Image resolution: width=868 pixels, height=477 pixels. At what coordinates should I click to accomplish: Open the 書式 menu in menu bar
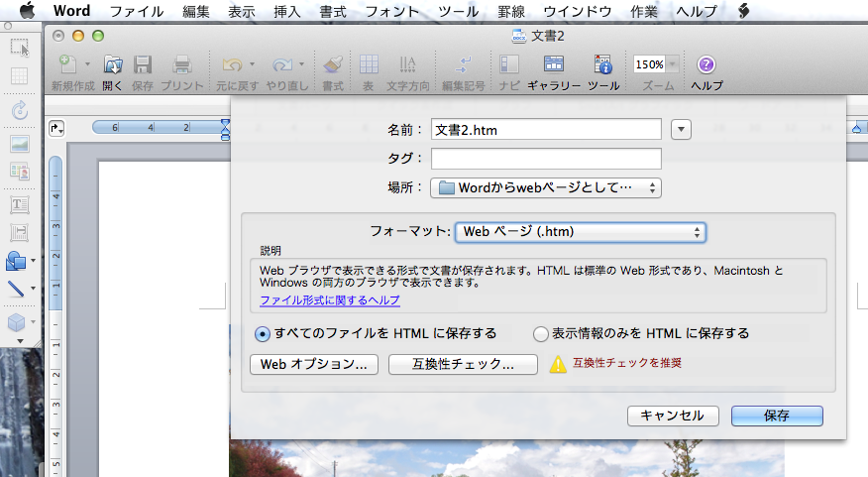pyautogui.click(x=333, y=11)
